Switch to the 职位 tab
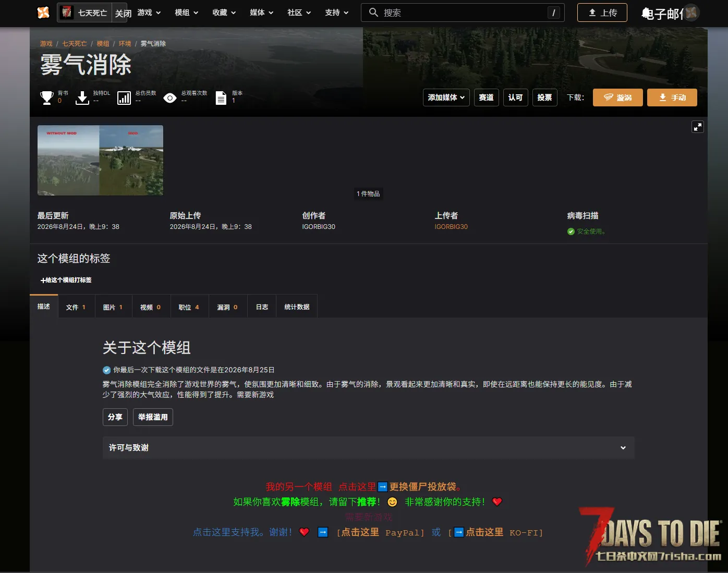Screen dimensions: 728x573 tap(189, 307)
